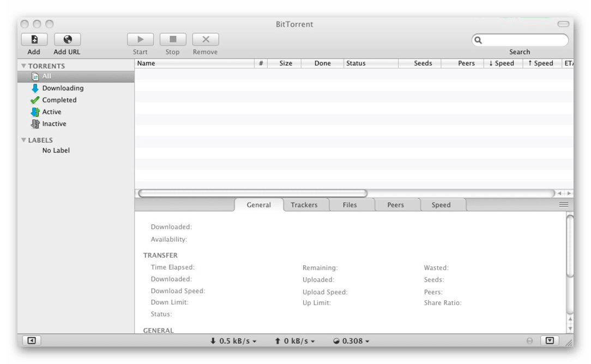Click in the Search input field

coord(520,40)
